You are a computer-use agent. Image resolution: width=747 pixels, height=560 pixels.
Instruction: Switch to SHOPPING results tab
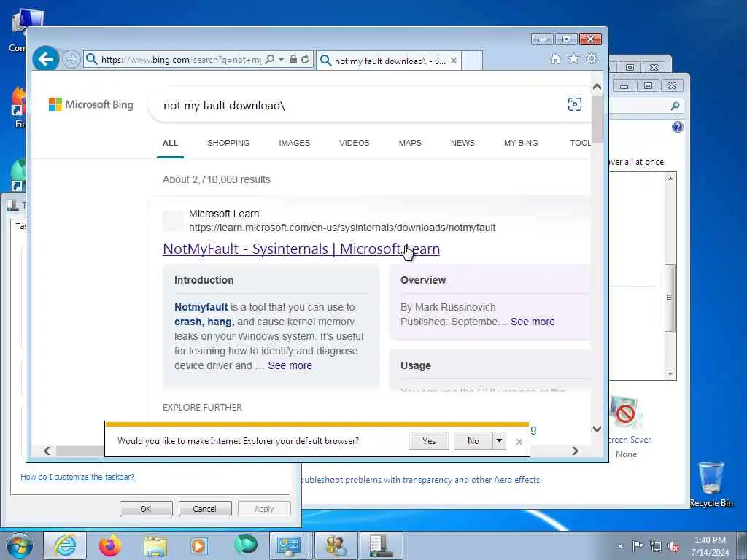click(228, 143)
